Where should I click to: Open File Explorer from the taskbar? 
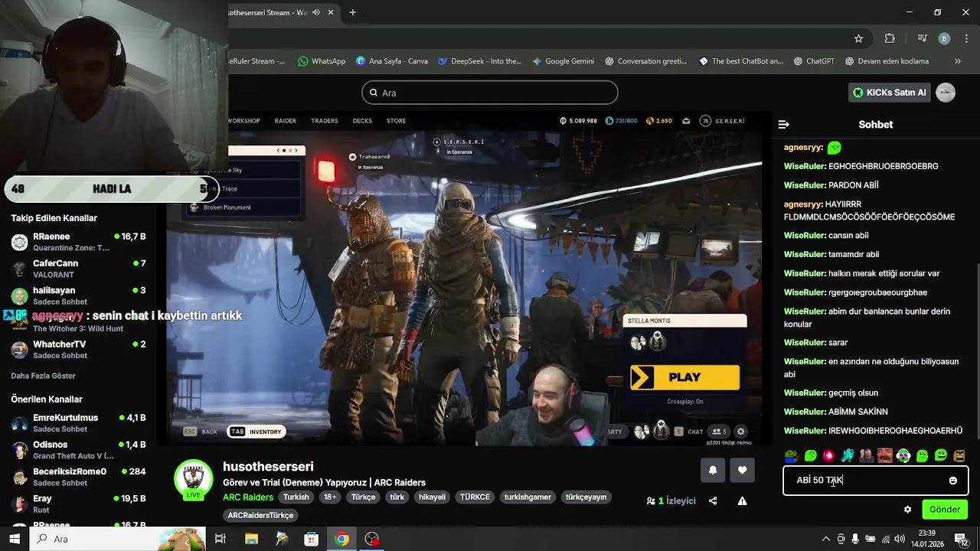251,539
